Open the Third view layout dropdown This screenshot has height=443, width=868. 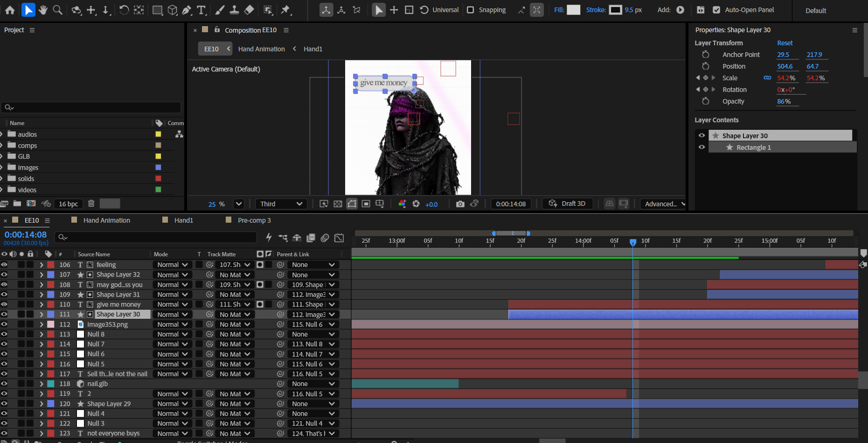coord(281,204)
